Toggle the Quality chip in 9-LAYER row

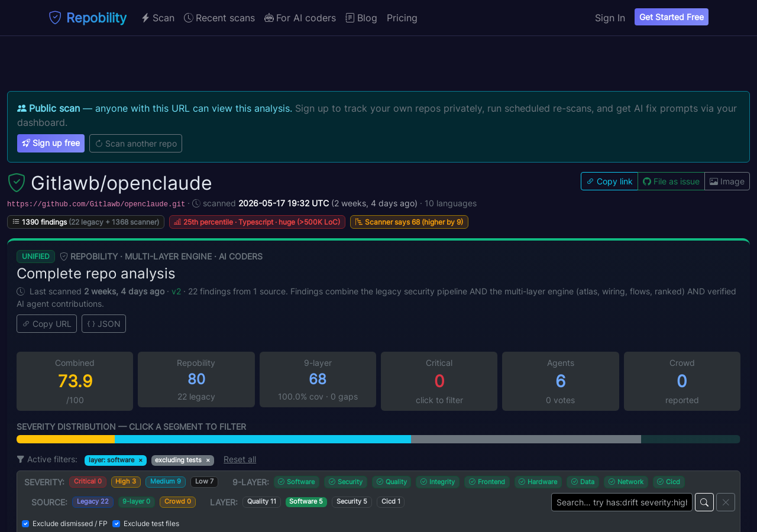[x=392, y=482]
